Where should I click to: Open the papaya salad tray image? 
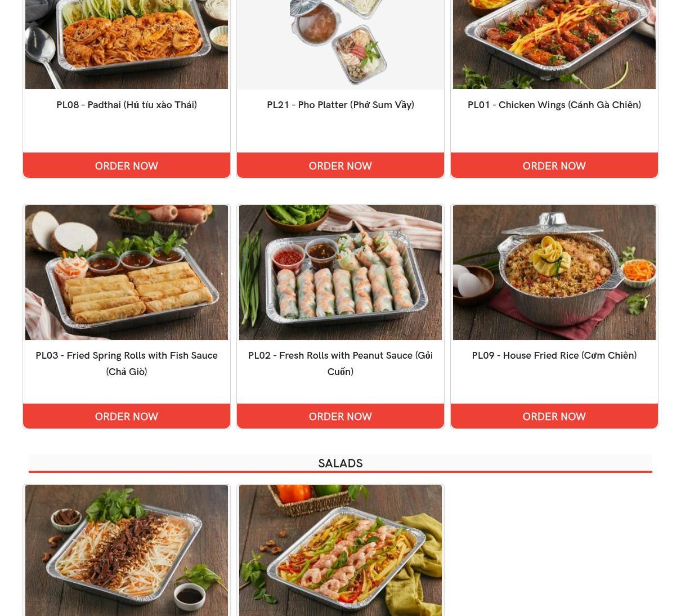[x=127, y=550]
